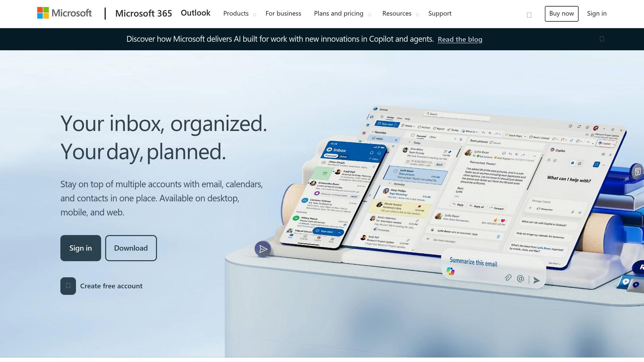Viewport: 644px width, 362px height.
Task: Click the paperclip attach icon in Summarize box
Action: tap(508, 277)
